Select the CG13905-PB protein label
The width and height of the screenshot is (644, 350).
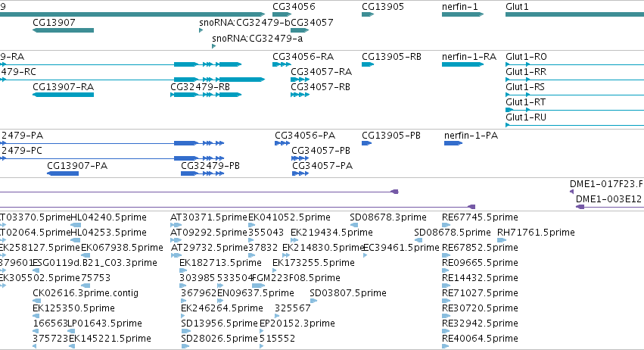point(391,136)
